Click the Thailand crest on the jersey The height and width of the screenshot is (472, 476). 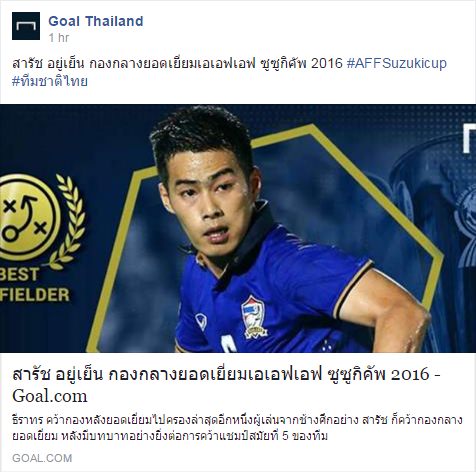[x=253, y=317]
